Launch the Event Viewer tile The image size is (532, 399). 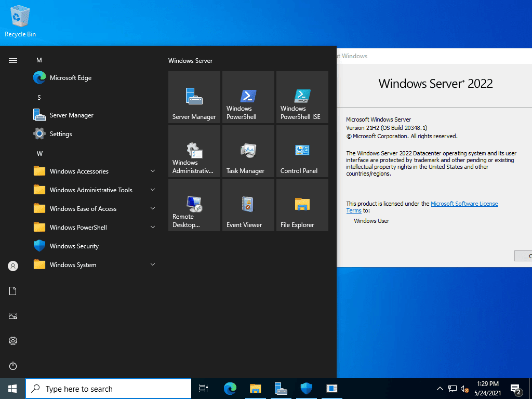click(x=248, y=205)
